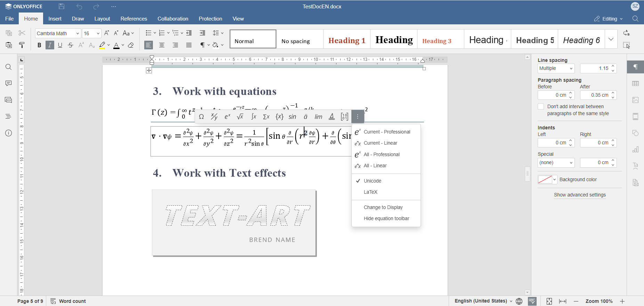Image resolution: width=644 pixels, height=306 pixels.
Task: Enable Don't add interval between paragraphs checkbox
Action: [x=541, y=107]
